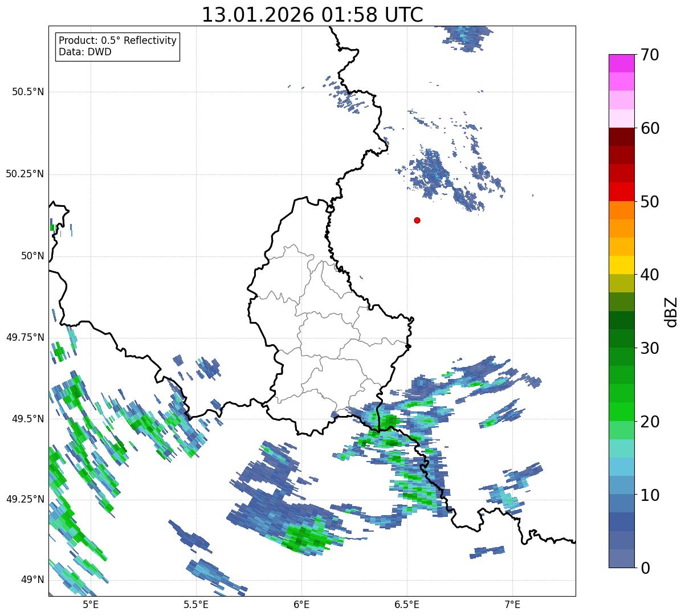The image size is (685, 616).
Task: Click the light cyan colorbar segment above 10
Action: coord(621,467)
